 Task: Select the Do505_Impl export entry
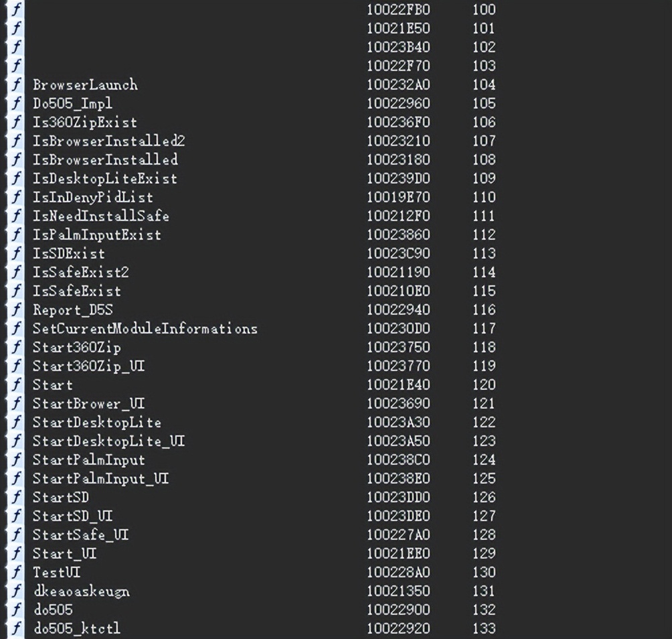tap(72, 103)
